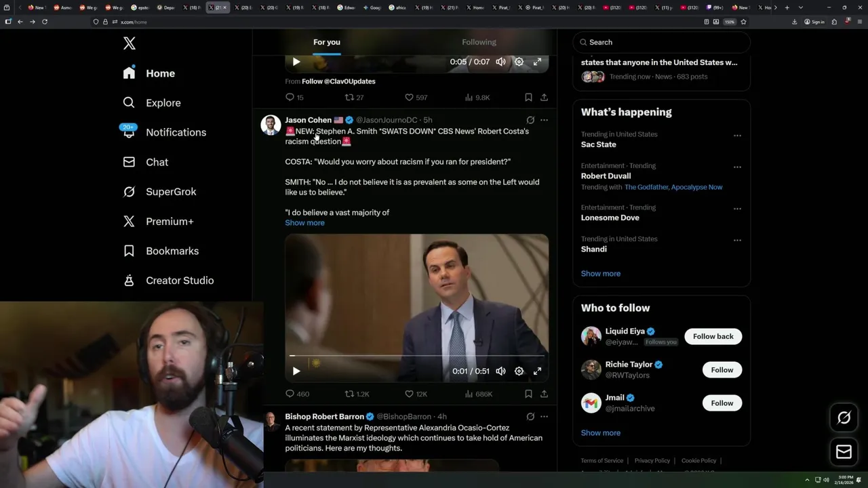Open Jason Cohen's profile avatar

[271, 125]
